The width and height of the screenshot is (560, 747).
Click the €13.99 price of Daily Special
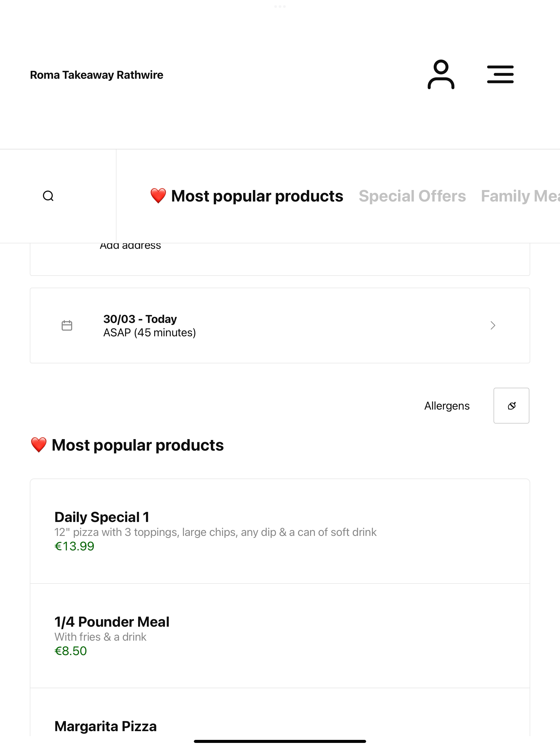click(x=74, y=546)
